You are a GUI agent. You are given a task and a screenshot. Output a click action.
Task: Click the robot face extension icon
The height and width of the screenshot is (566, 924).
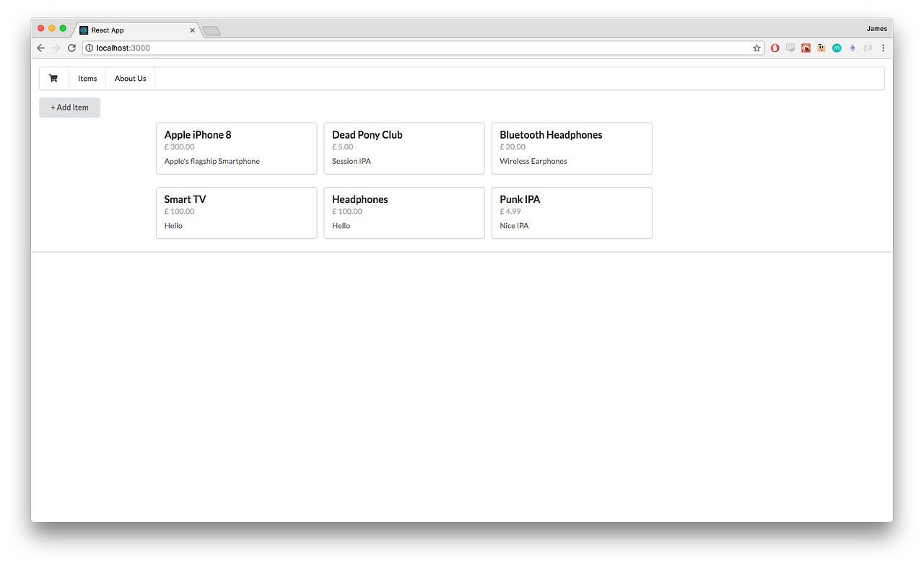pos(821,48)
